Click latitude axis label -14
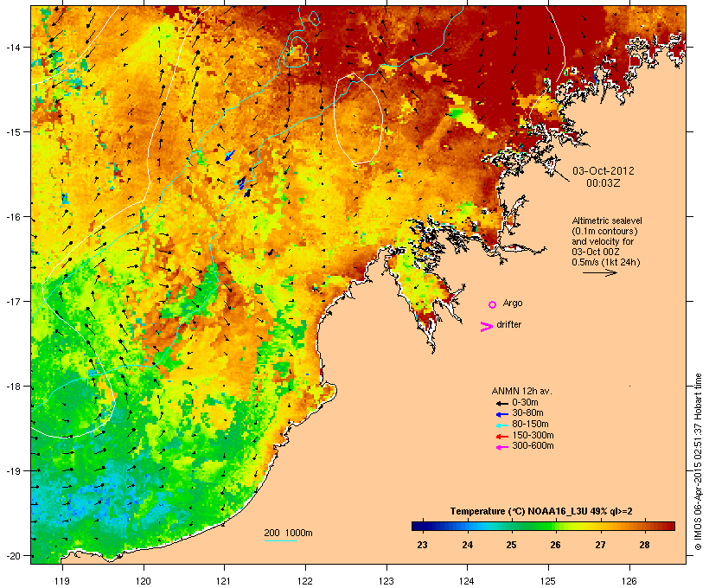Image resolution: width=709 pixels, height=588 pixels. click(x=13, y=48)
